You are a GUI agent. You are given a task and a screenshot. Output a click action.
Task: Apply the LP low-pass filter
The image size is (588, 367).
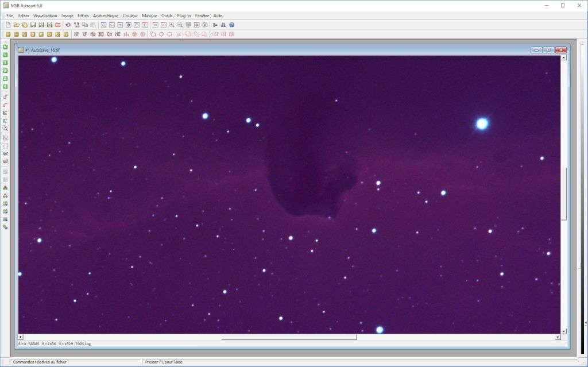click(85, 34)
